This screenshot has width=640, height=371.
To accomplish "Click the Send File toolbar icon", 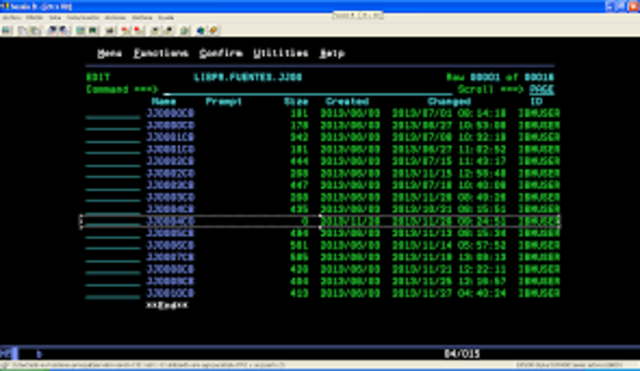I will tap(52, 31).
